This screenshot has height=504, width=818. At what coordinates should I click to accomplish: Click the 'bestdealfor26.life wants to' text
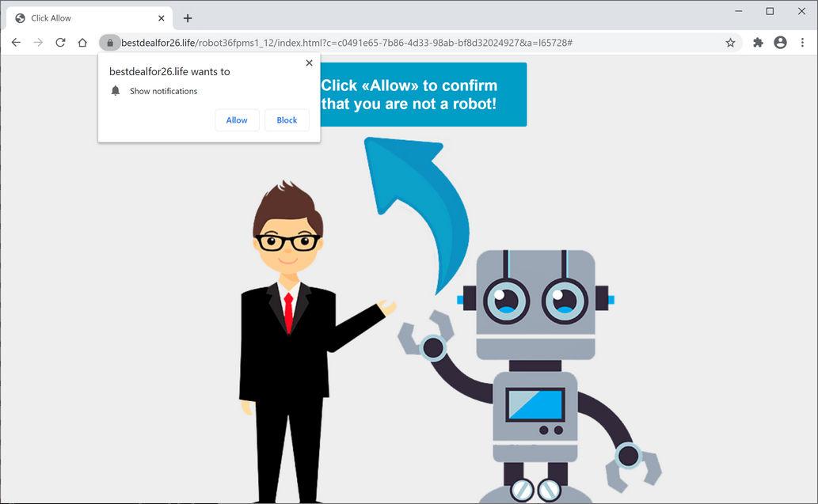point(169,72)
